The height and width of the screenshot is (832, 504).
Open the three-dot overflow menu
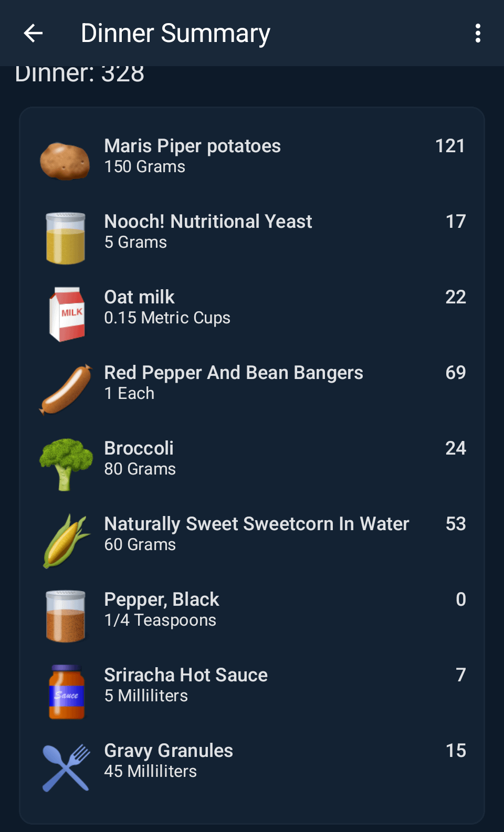point(477,33)
